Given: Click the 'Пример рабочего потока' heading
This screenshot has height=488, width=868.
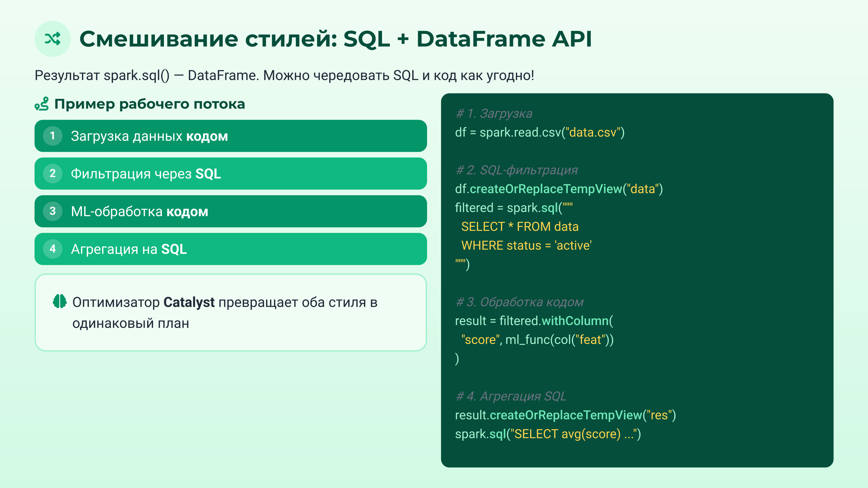Looking at the screenshot, I should tap(149, 104).
